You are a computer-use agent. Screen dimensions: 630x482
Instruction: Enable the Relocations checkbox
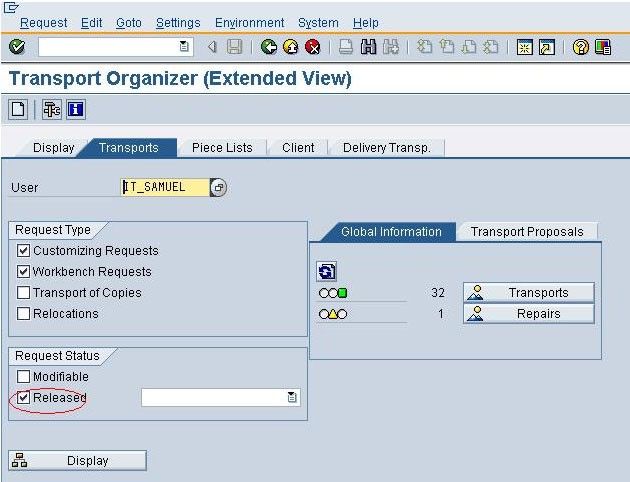(x=23, y=313)
